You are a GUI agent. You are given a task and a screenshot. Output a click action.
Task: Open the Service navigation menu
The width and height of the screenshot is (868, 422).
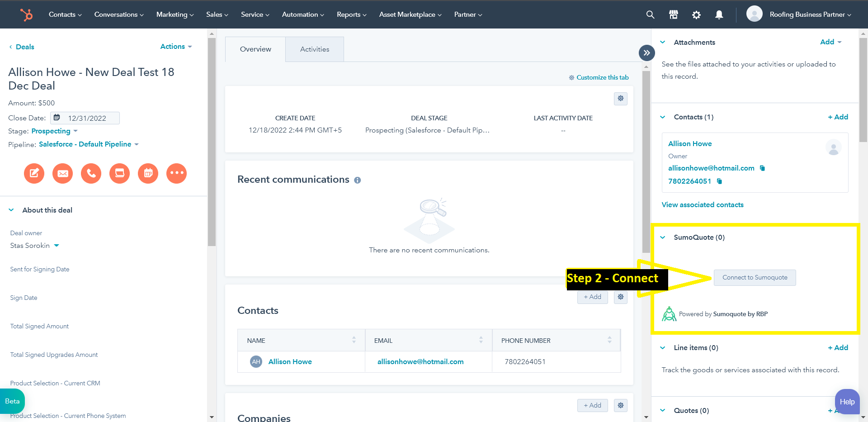pos(255,14)
